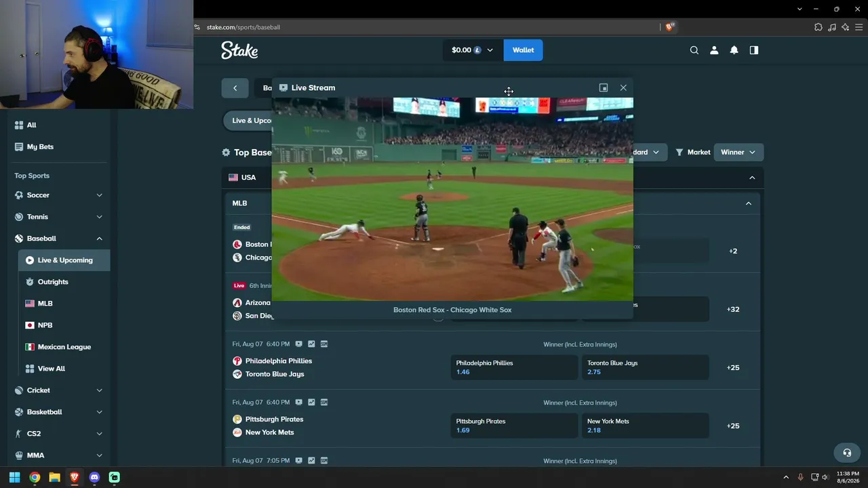868x488 pixels.
Task: Open the browser extensions puzzle icon
Action: [x=818, y=27]
